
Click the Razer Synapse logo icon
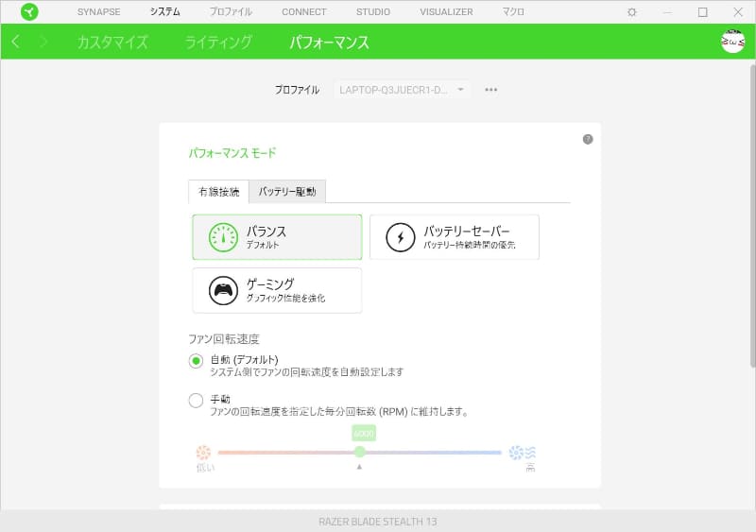coord(29,11)
